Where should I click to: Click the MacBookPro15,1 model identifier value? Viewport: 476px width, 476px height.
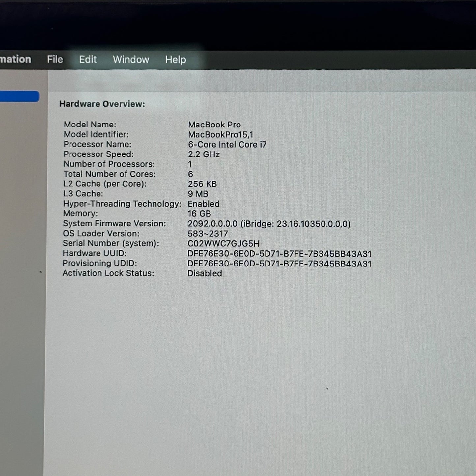coord(220,135)
